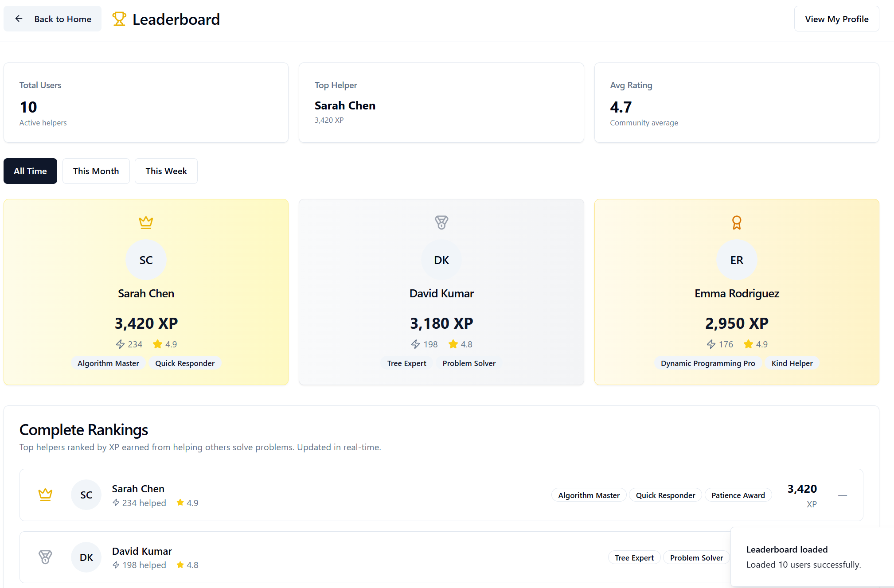This screenshot has height=588, width=894.
Task: Click the Dynamic Programming Pro badge
Action: pos(707,363)
